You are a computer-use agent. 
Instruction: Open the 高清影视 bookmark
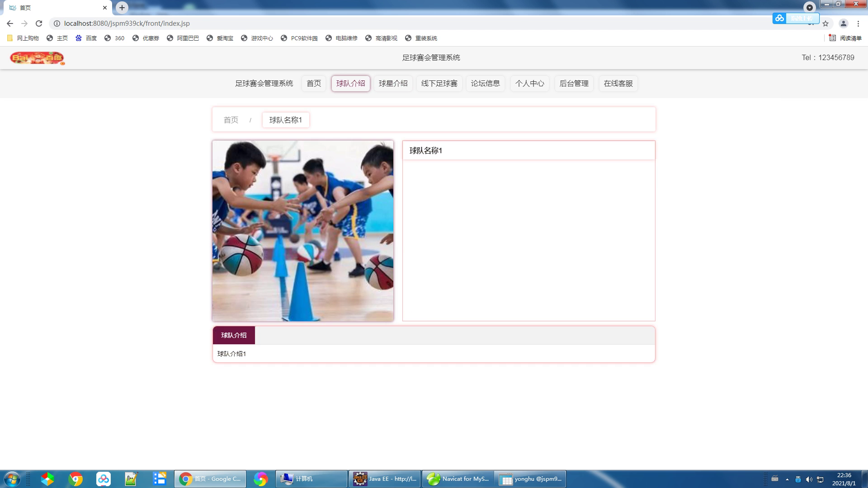point(381,38)
